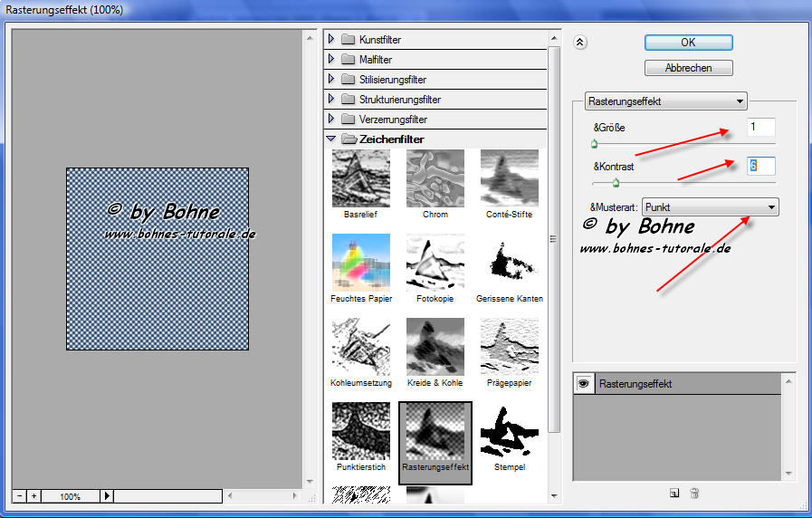The width and height of the screenshot is (812, 518).
Task: Click the Kontrast slider handle
Action: click(616, 183)
